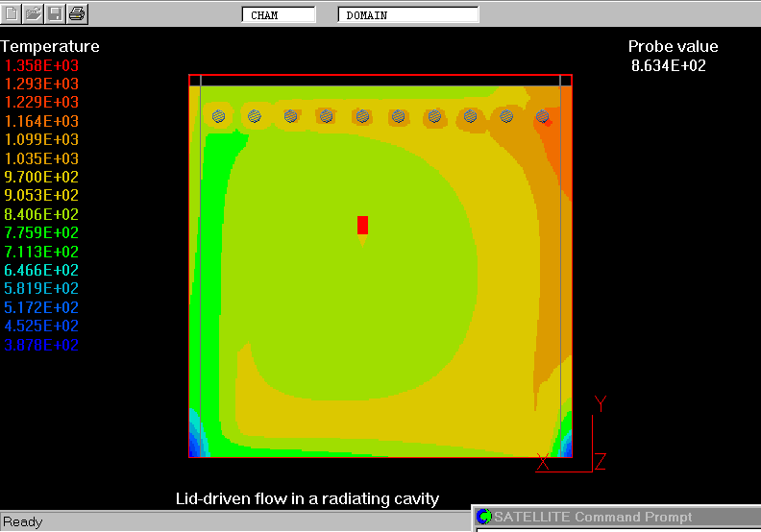Click the red probe marker in the cavity
Image resolution: width=761 pixels, height=532 pixels.
[x=362, y=225]
